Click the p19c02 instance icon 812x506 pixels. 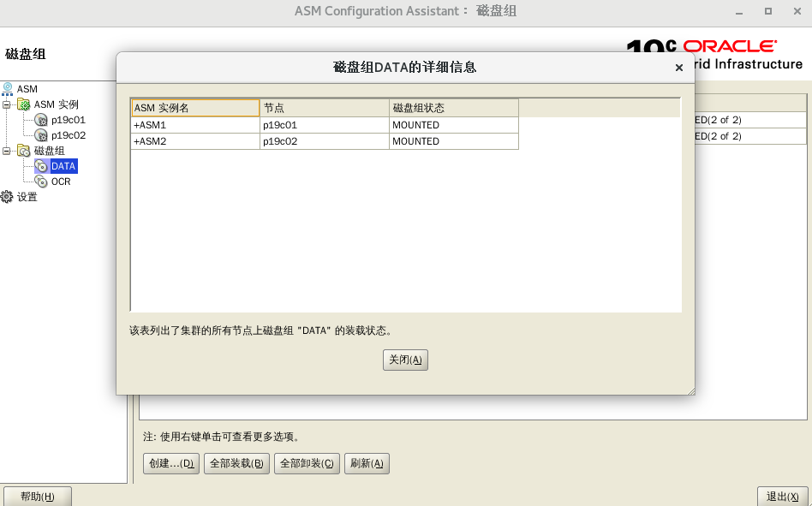[41, 135]
